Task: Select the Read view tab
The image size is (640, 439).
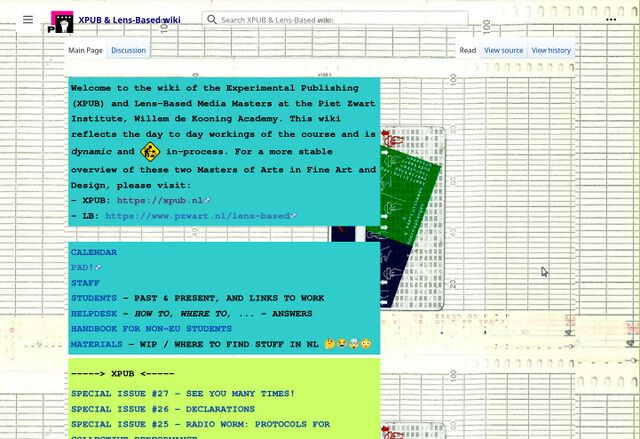Action: (x=467, y=50)
